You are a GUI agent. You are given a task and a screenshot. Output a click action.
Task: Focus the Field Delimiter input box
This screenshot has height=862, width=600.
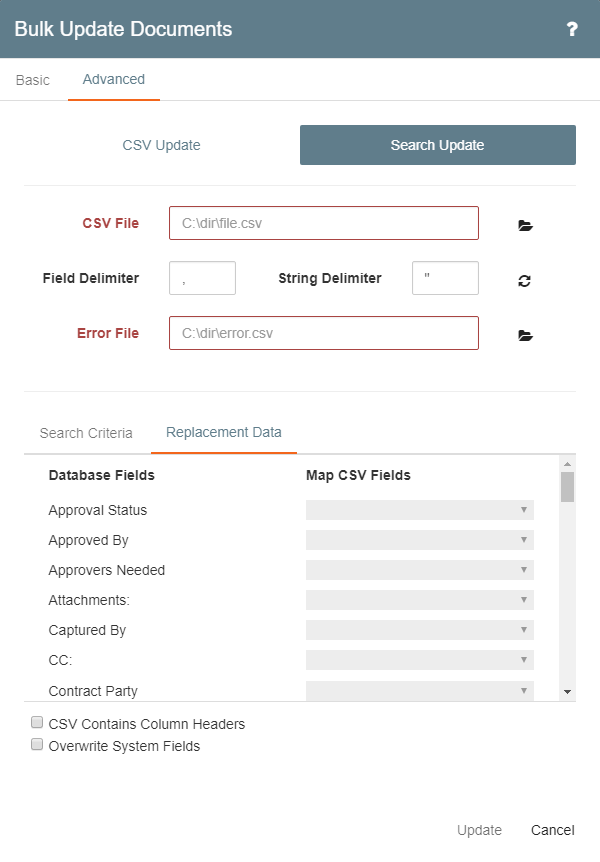coord(202,278)
